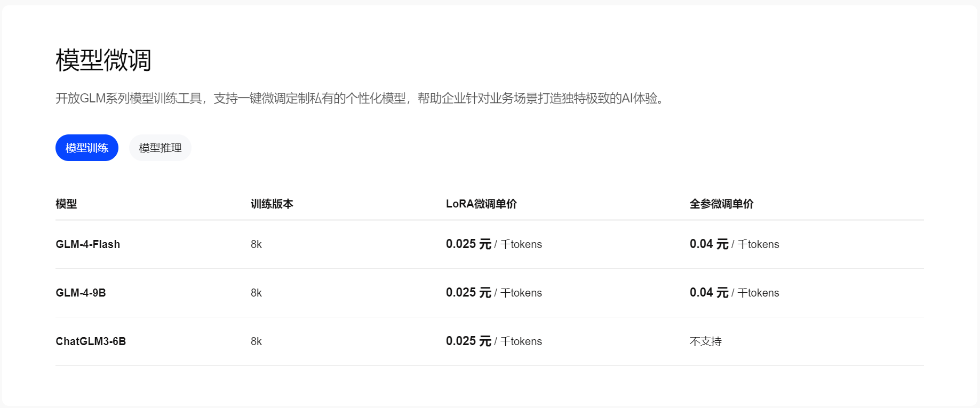Click the 训练版本 column header

tap(272, 204)
